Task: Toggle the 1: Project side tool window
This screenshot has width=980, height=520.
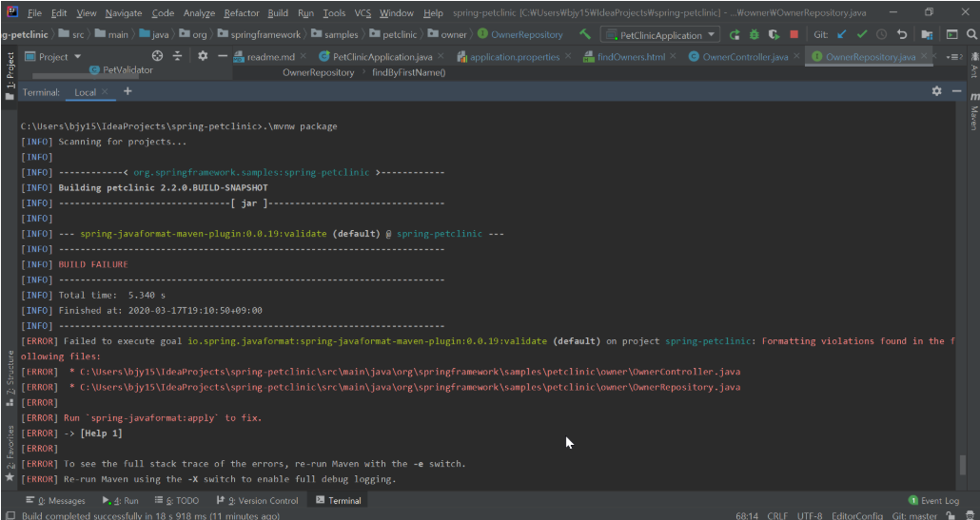Action: pos(10,76)
